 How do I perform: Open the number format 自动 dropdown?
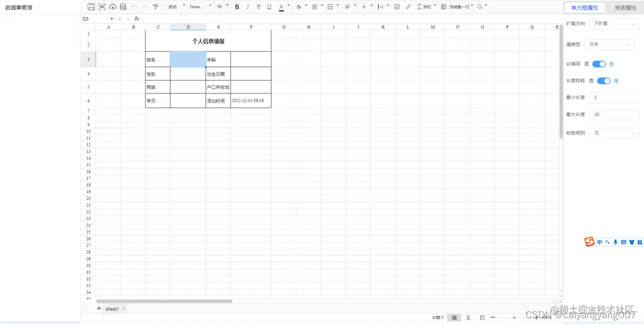click(x=177, y=7)
